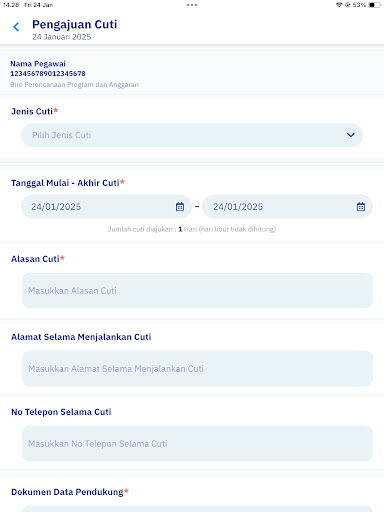Select the start date field 24/01/2025
The height and width of the screenshot is (512, 384).
click(106, 207)
